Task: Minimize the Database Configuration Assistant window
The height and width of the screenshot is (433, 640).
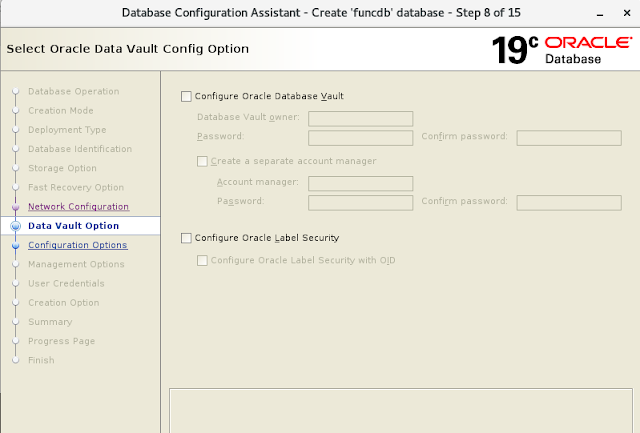Action: pos(600,13)
